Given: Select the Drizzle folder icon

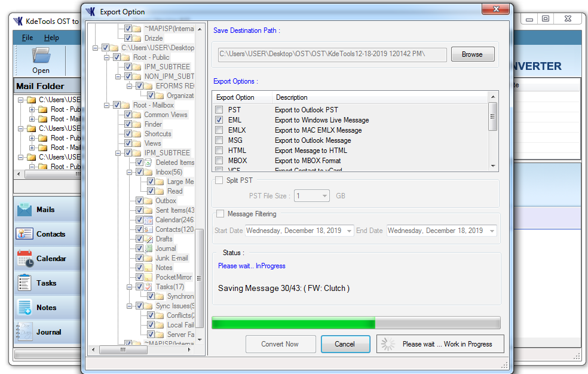Looking at the screenshot, I should tap(137, 38).
